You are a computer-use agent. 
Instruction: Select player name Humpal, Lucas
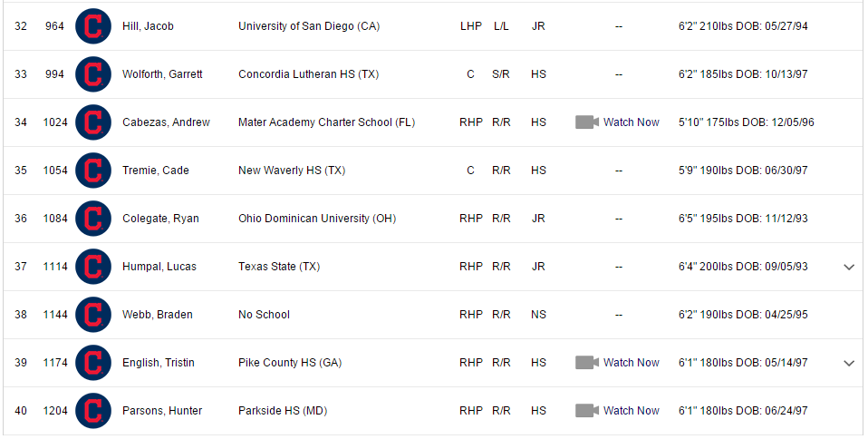[159, 267]
